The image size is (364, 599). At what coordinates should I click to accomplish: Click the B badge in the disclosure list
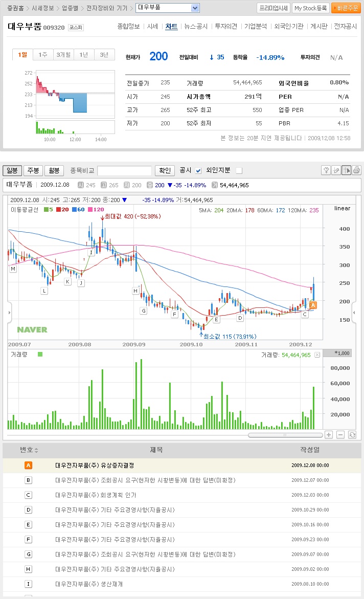28,480
